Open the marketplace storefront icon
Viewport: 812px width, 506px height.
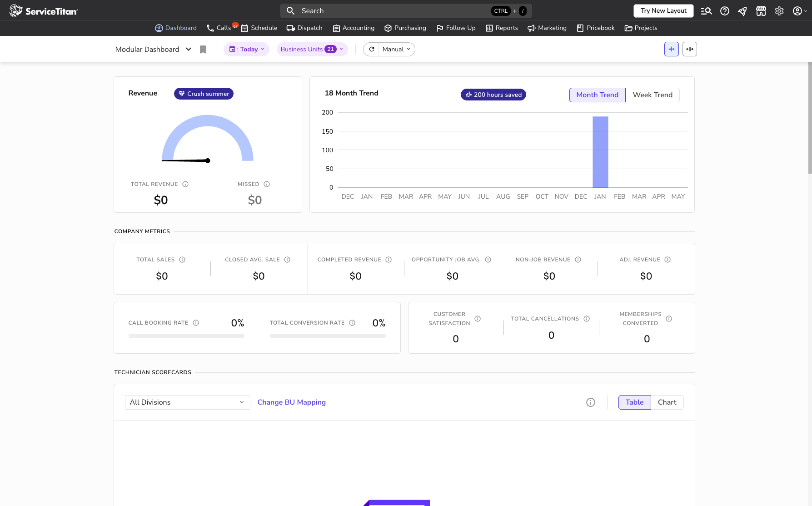(761, 11)
